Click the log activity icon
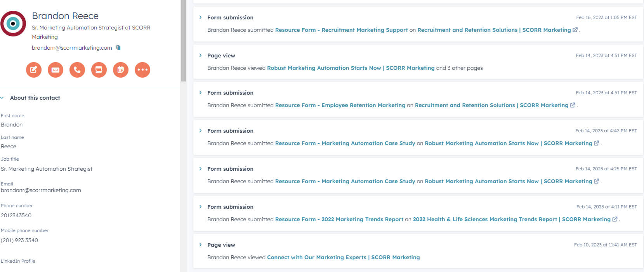644x272 pixels. click(99, 70)
